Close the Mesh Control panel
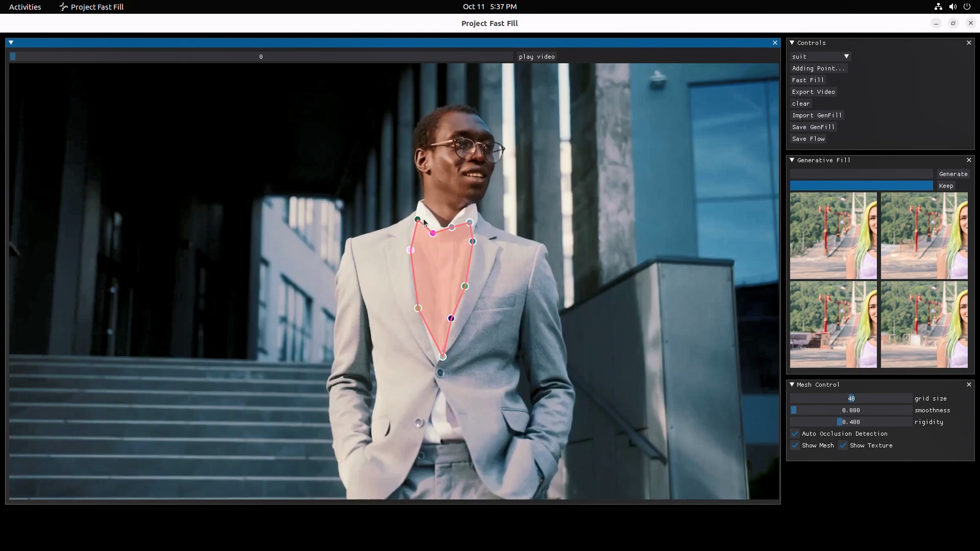The height and width of the screenshot is (551, 980). 969,385
